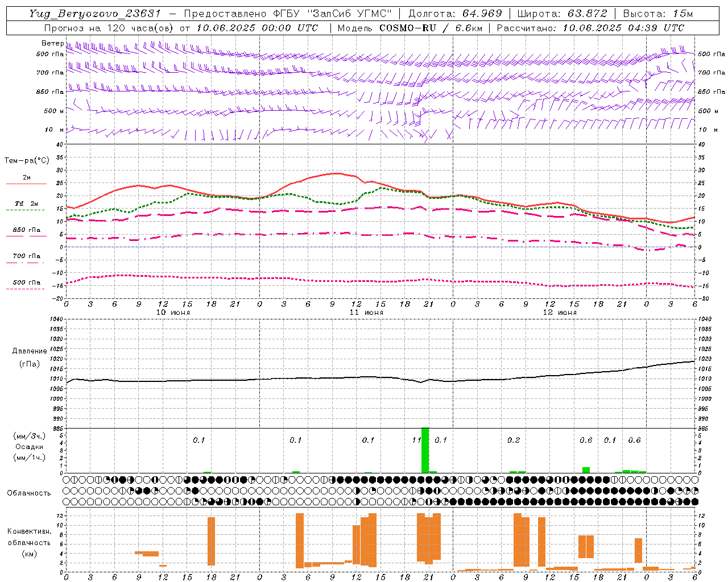This screenshot has height=582, width=728.
Task: Select the elevation text Высота: 15м
Action: 658,14
